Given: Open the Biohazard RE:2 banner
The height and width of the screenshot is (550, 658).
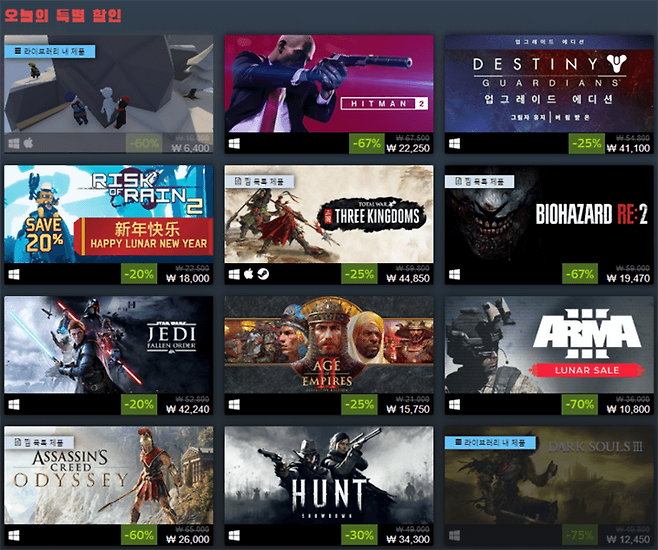Looking at the screenshot, I should 549,214.
